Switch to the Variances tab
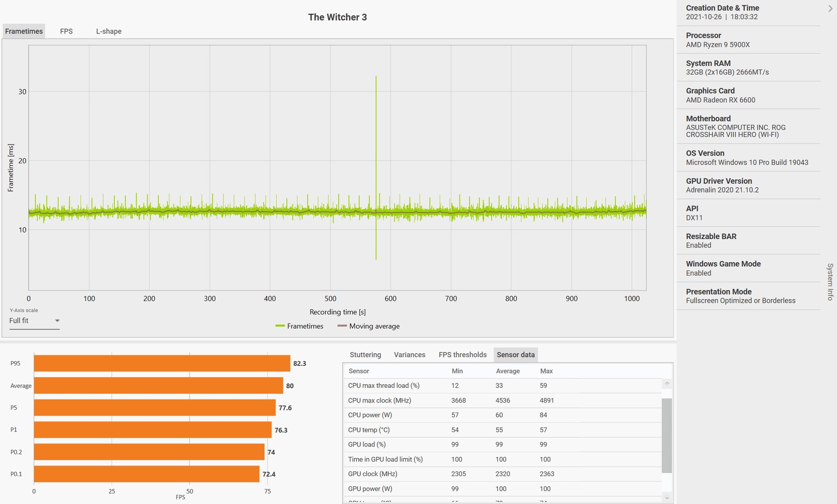 click(x=409, y=355)
